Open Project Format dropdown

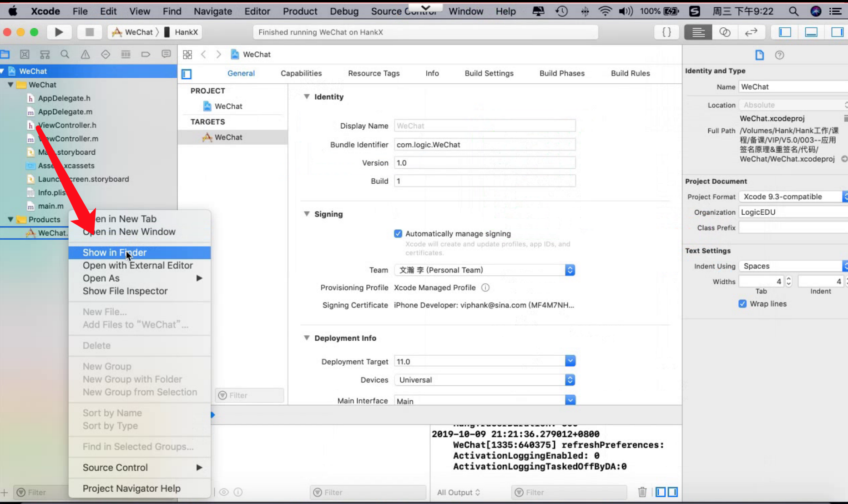click(793, 197)
